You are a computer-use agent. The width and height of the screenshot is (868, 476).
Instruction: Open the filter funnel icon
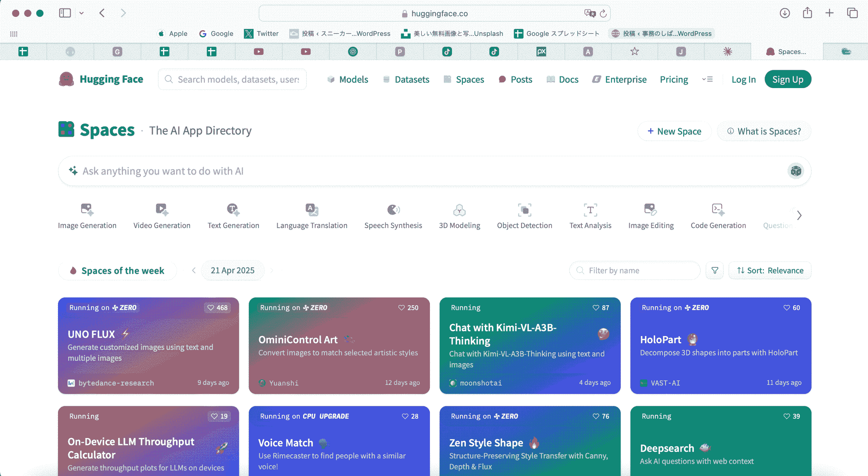pos(715,270)
